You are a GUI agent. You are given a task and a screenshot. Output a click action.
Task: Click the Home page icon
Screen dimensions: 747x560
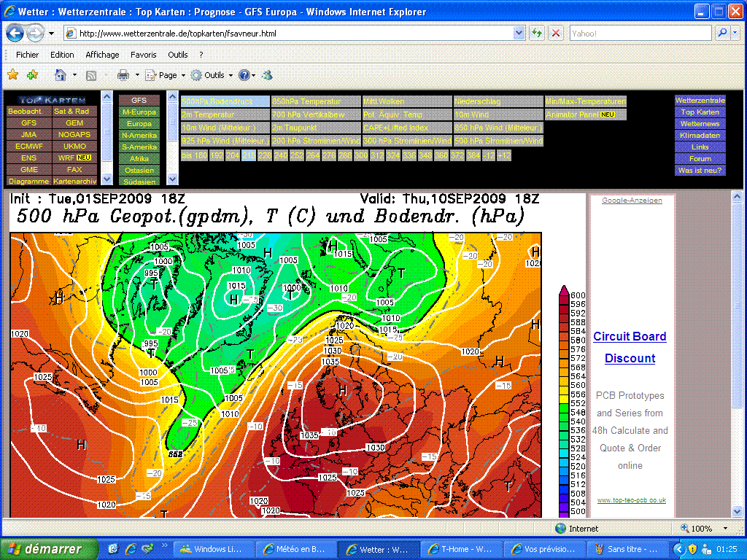(61, 75)
